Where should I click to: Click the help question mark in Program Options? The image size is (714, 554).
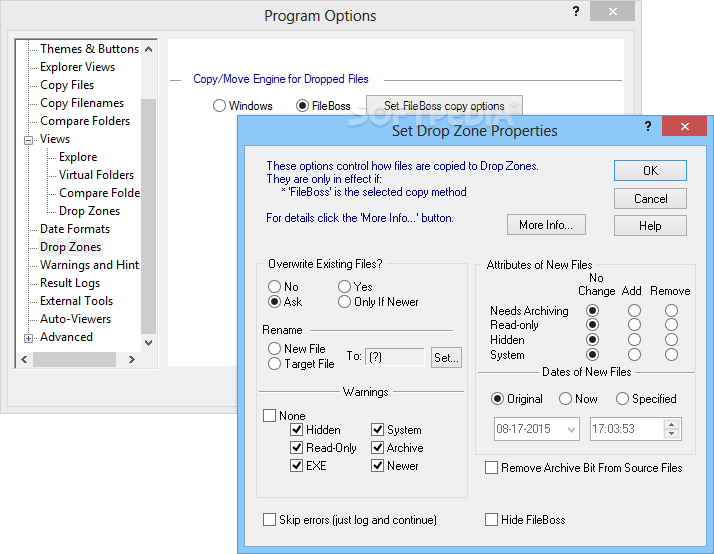pyautogui.click(x=576, y=11)
